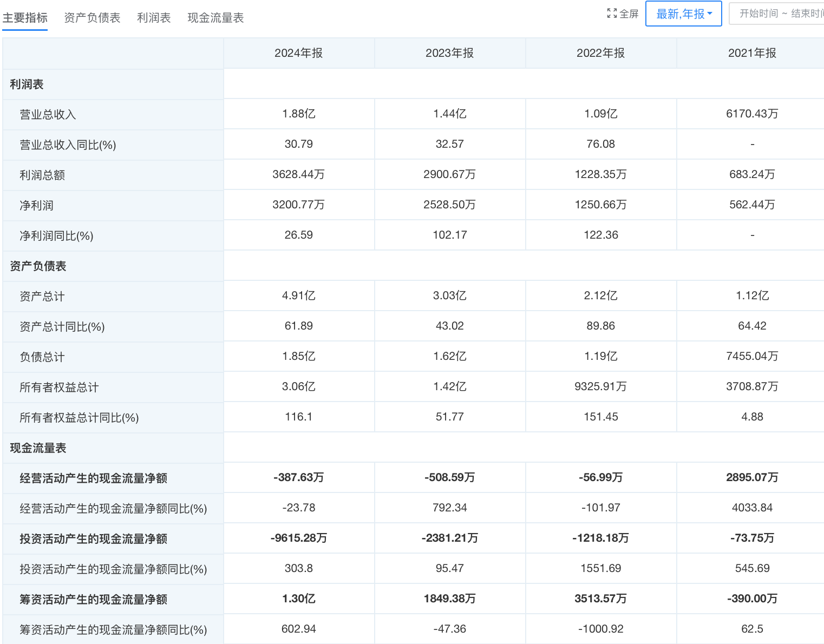Click the 经营活动产生的现金流量净额 row label

pyautogui.click(x=93, y=478)
